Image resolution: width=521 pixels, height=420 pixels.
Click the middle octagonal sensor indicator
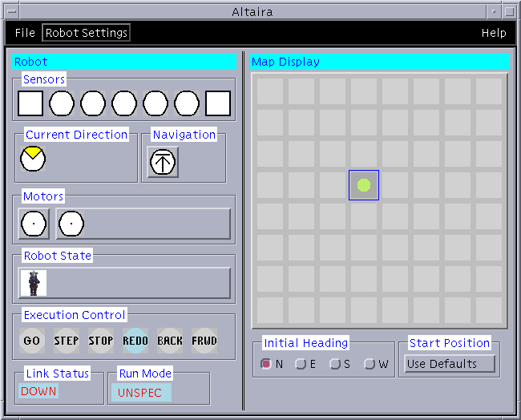pyautogui.click(x=124, y=103)
